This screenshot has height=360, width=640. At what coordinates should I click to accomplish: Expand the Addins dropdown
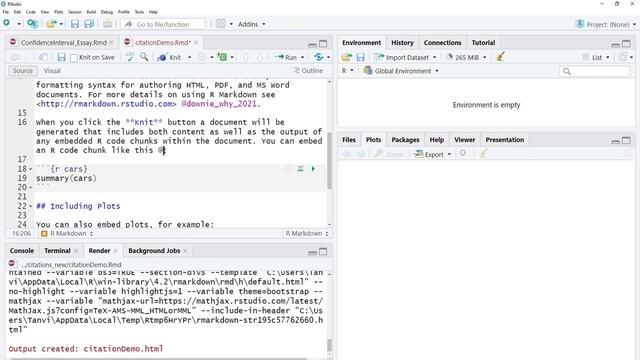click(x=251, y=24)
